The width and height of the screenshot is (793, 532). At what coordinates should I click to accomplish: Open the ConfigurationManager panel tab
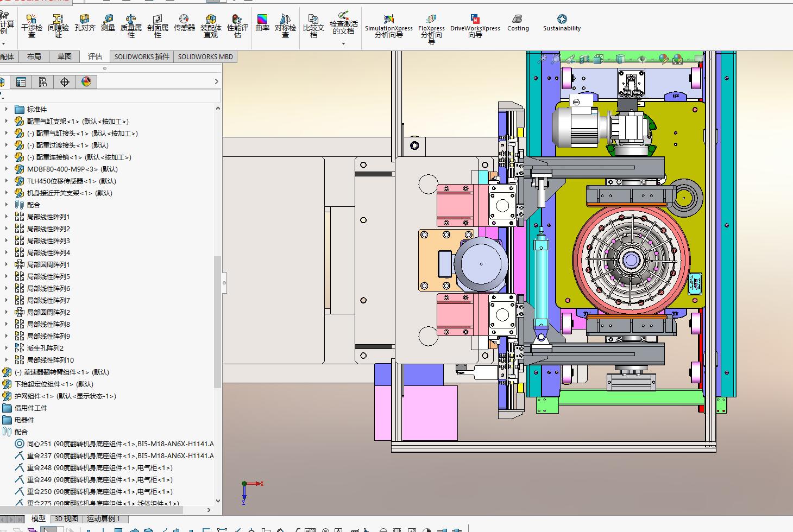(43, 82)
